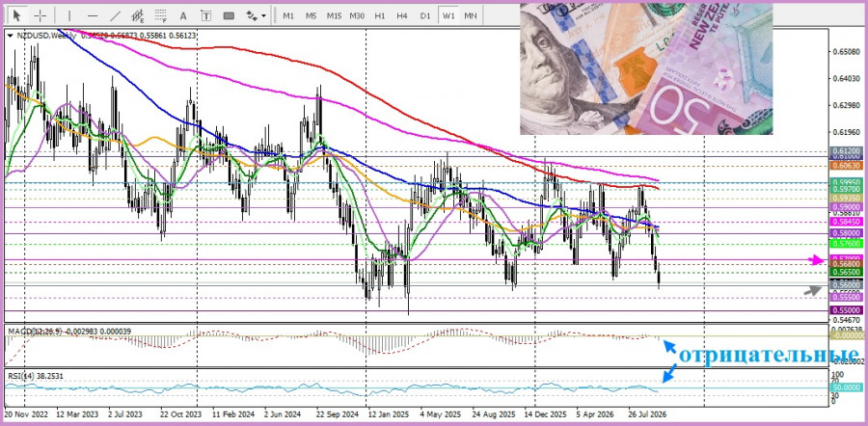Click the gray 0.56000 level label
This screenshot has height=426, width=868.
point(847,283)
